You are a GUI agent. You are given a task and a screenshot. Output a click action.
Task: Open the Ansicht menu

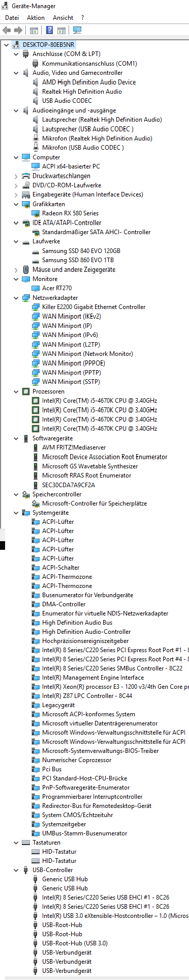click(63, 18)
